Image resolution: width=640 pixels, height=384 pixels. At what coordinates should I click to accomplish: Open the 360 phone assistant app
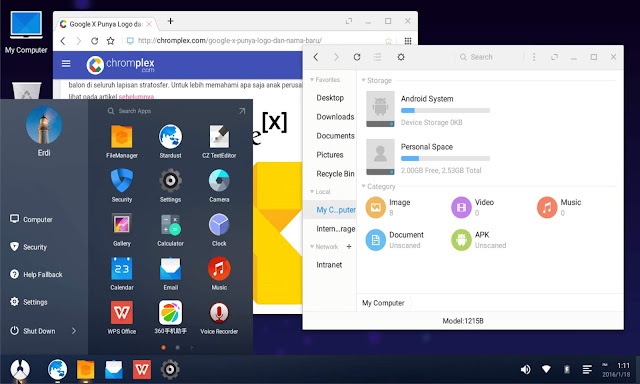coord(170,317)
